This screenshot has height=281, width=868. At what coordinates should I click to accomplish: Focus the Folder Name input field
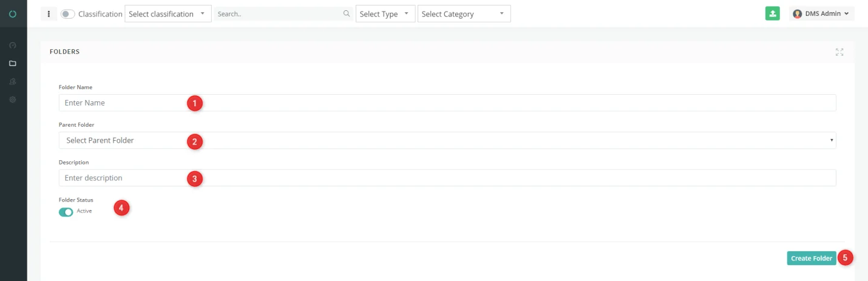click(447, 103)
